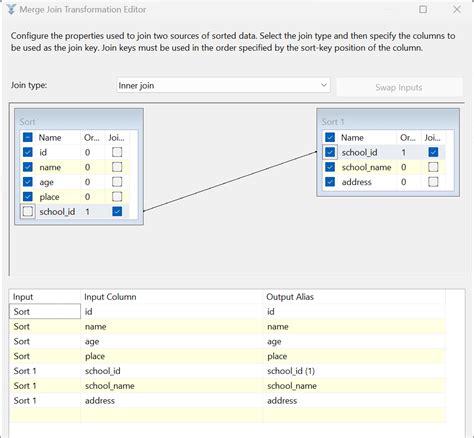This screenshot has height=438, width=474.
Task: Open the Join type dropdown
Action: (x=223, y=85)
